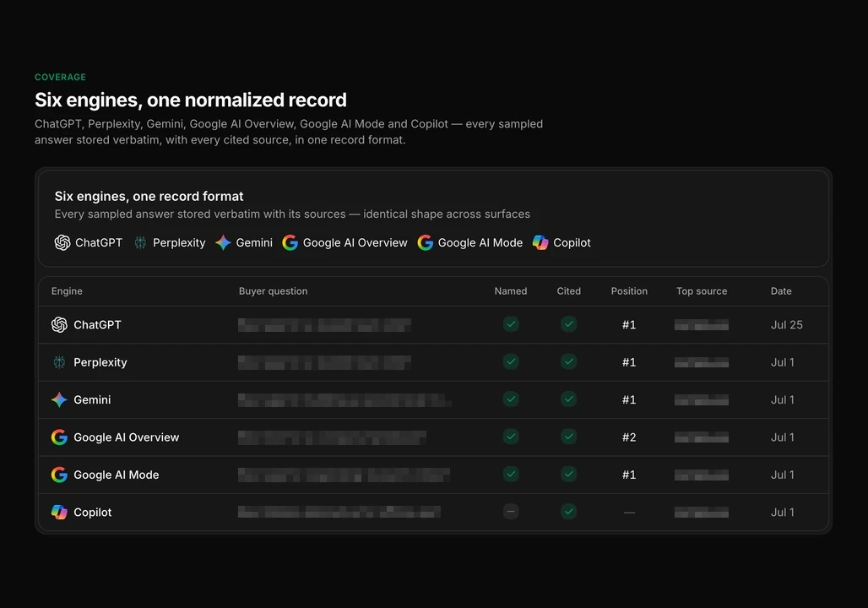Image resolution: width=868 pixels, height=608 pixels.
Task: Select the ChatGPT engine name in table
Action: click(97, 325)
